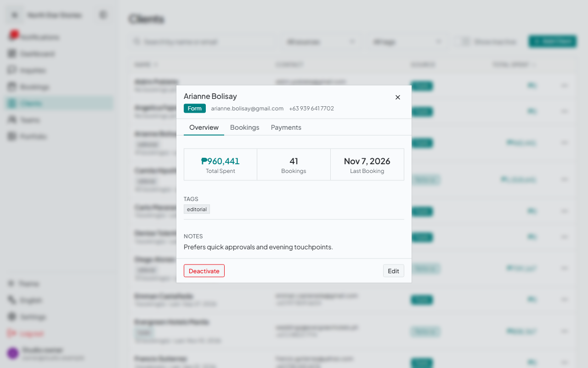Click the red Deactivate button
Viewport: 588px width, 368px height.
point(204,271)
